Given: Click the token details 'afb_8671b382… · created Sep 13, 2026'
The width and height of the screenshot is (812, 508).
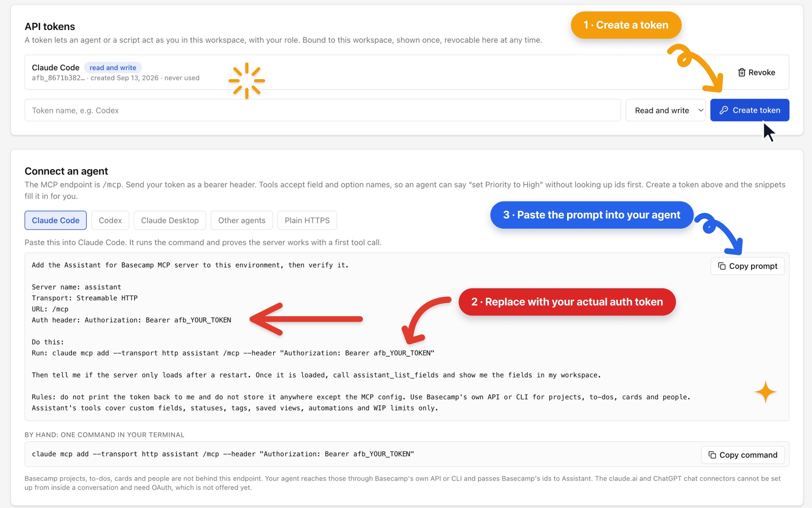Looking at the screenshot, I should [95, 78].
